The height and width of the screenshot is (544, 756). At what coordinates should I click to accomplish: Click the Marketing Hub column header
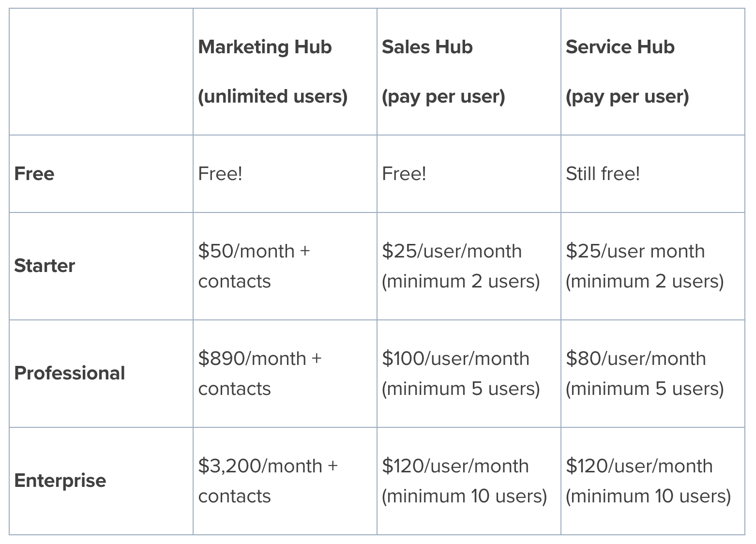point(285,72)
